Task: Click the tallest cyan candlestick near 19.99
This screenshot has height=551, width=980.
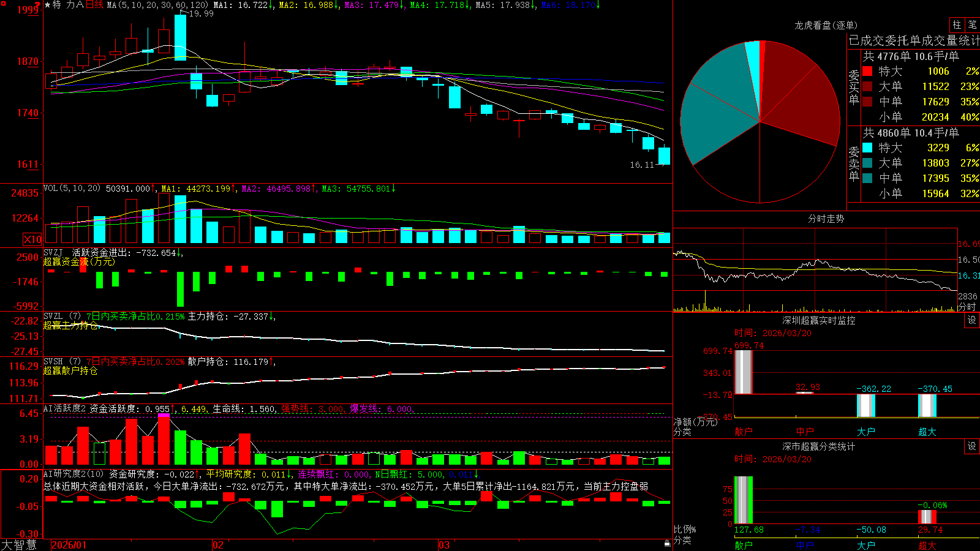Action: point(180,37)
